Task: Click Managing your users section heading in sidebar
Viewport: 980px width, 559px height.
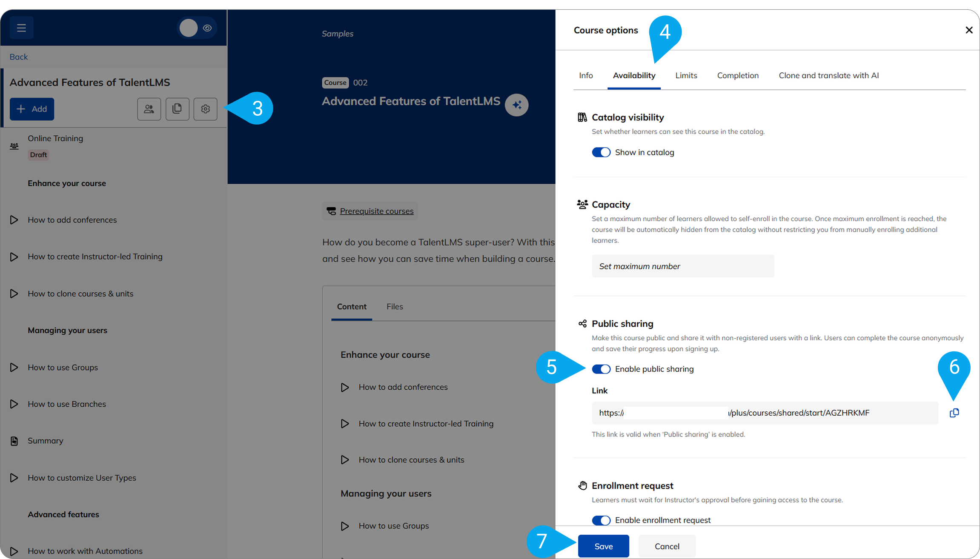Action: [x=67, y=330]
